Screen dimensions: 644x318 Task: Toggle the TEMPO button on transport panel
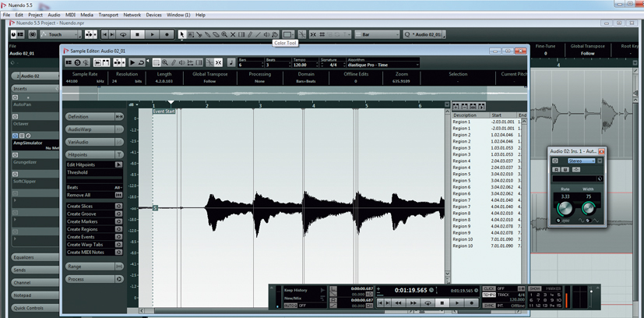point(489,295)
